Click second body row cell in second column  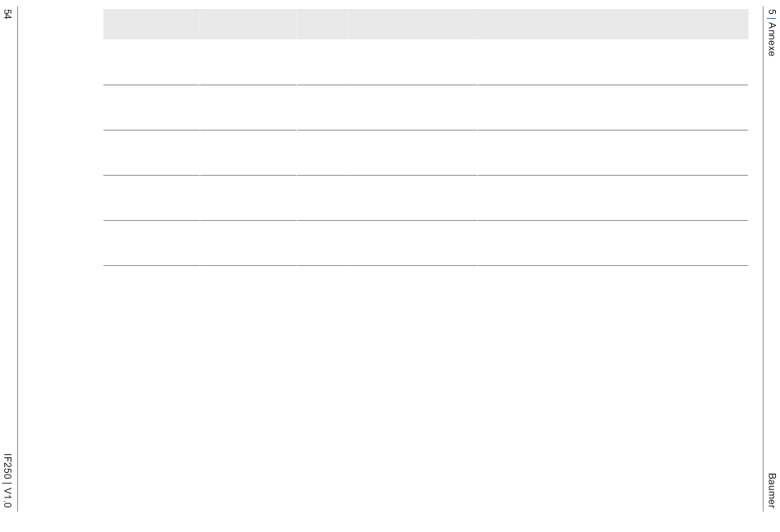(248, 108)
